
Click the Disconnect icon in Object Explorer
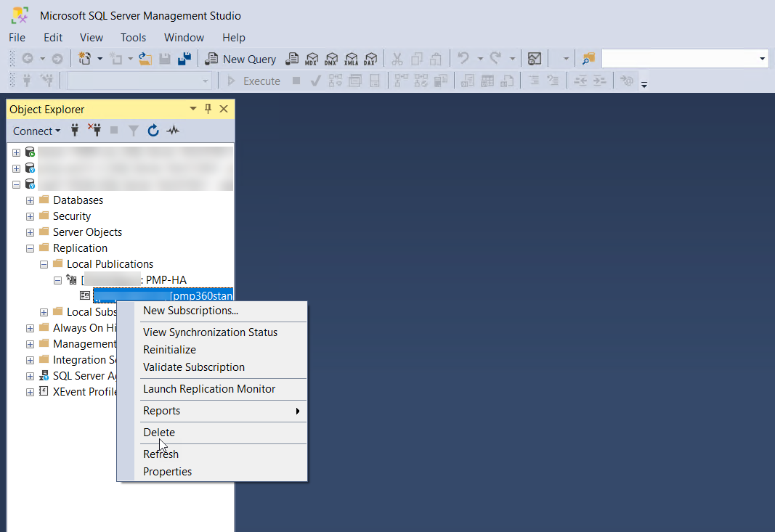coord(94,131)
